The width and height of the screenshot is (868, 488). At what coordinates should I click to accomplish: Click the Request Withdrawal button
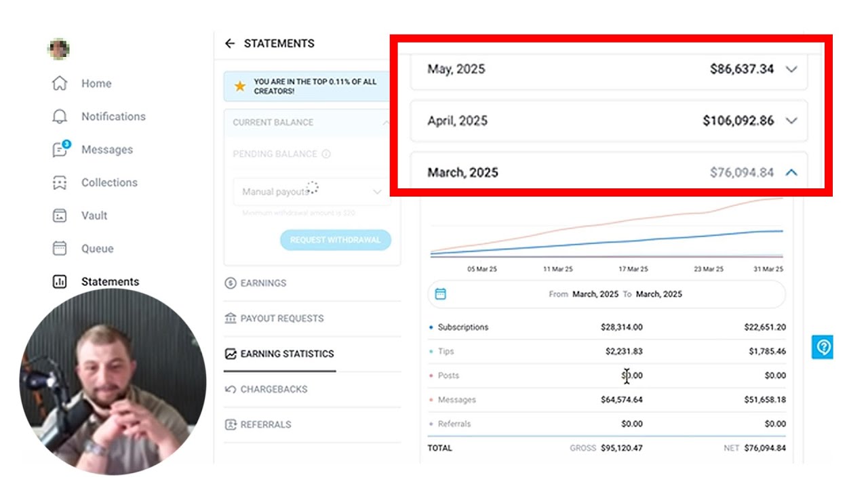point(336,240)
